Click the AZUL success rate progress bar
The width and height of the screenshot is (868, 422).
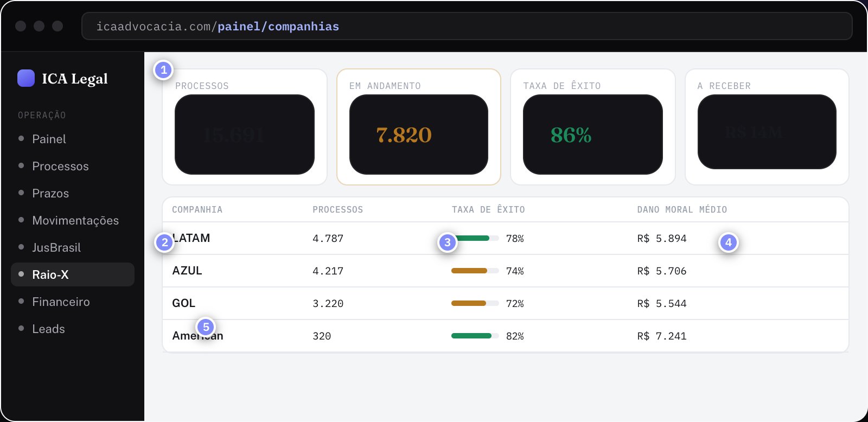coord(475,271)
